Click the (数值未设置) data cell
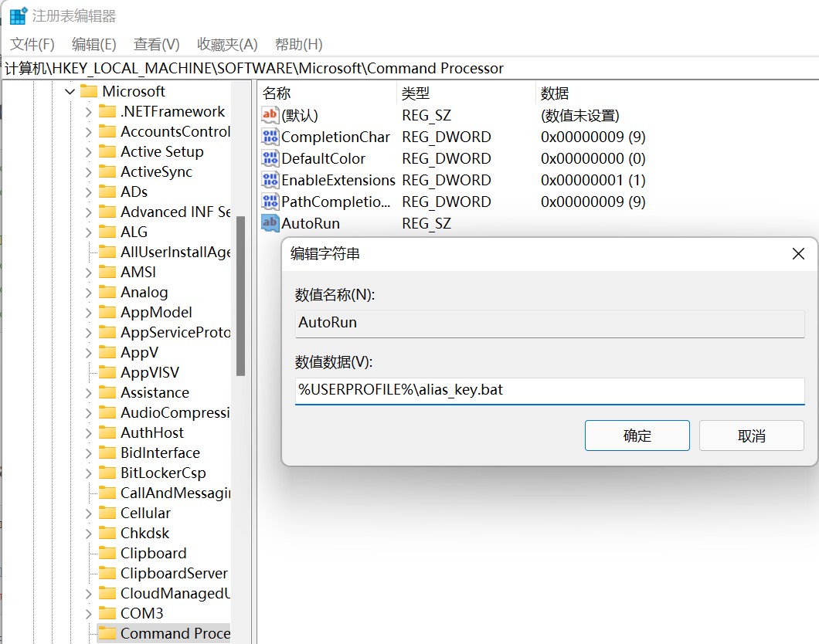 point(579,115)
